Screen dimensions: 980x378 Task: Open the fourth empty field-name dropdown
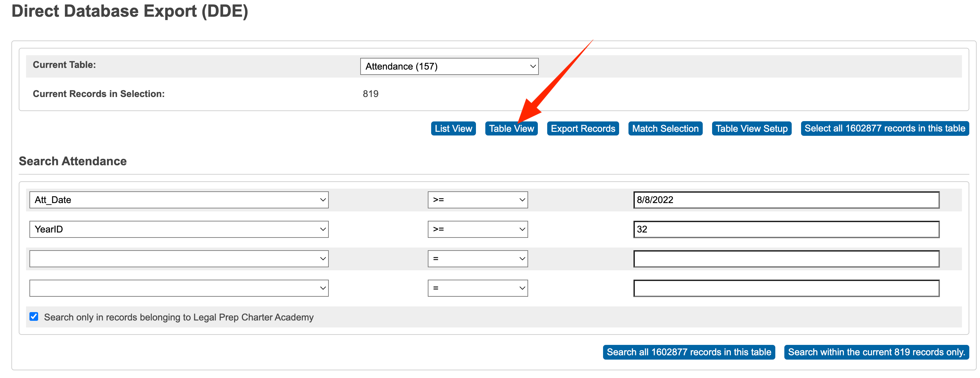tap(179, 288)
